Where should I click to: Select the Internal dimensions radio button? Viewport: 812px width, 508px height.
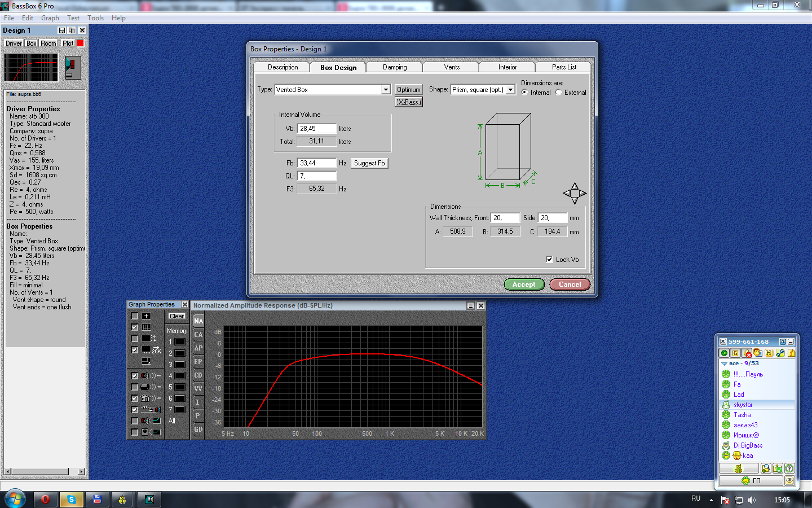tap(525, 93)
